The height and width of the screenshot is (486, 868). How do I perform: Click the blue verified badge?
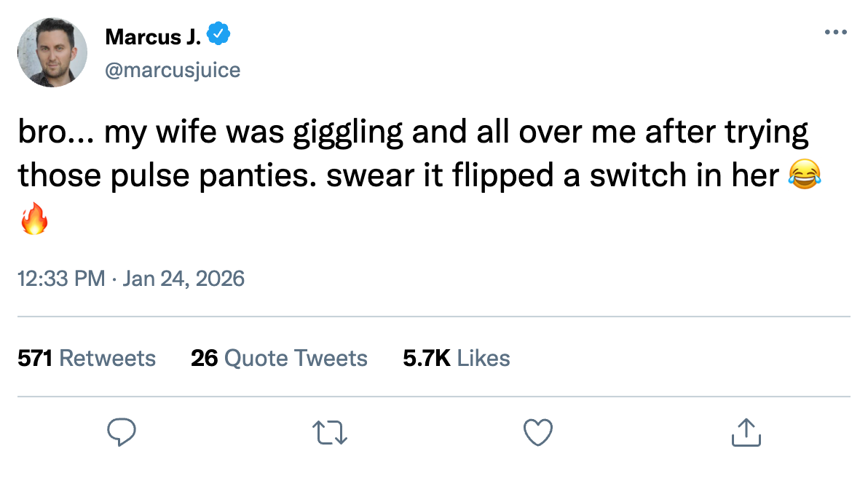218,34
